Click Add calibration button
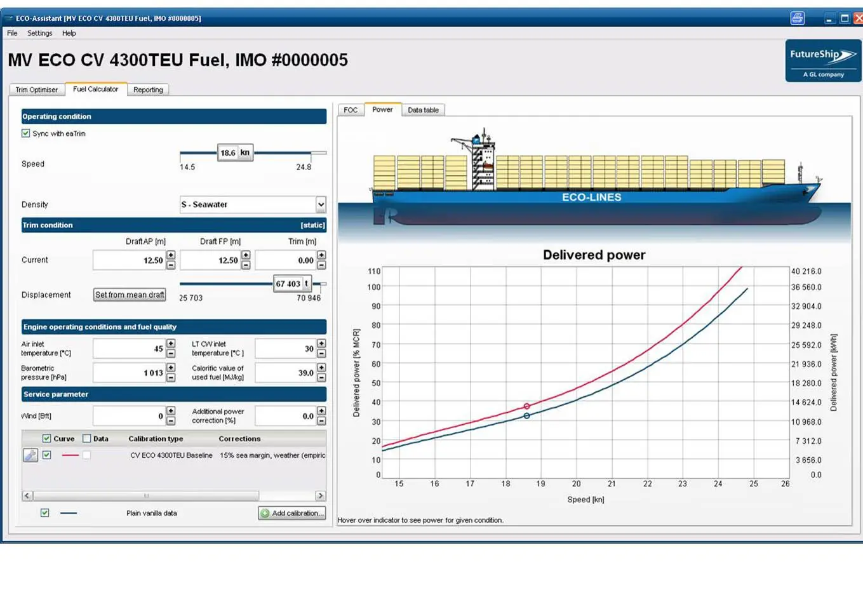 pos(292,513)
